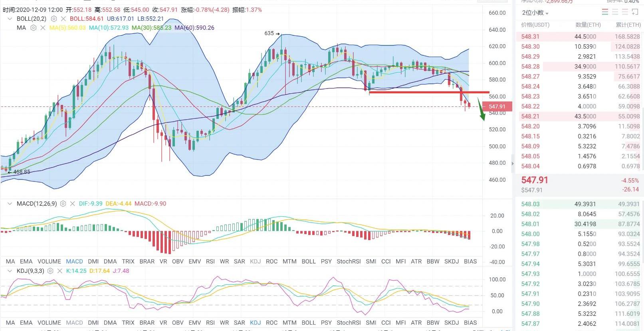Pop out order book panel icon
This screenshot has width=644, height=331.
pyautogui.click(x=635, y=12)
